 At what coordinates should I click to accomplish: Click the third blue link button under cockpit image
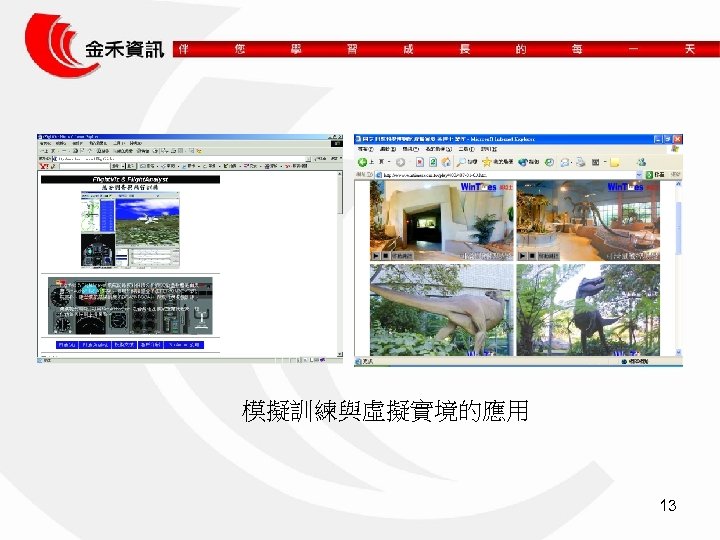pos(124,345)
